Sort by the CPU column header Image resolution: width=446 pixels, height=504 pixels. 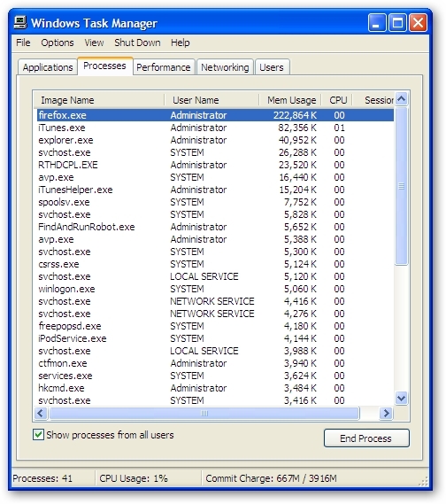338,100
